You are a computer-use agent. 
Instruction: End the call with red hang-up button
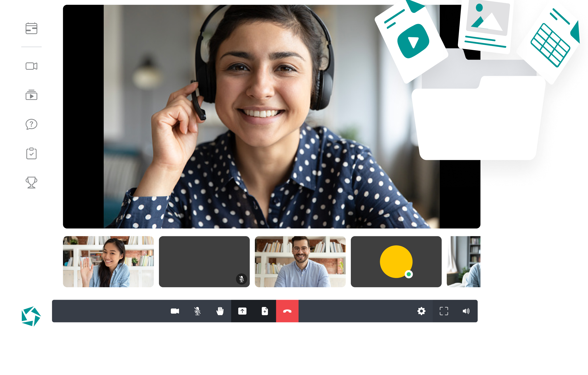(x=287, y=311)
